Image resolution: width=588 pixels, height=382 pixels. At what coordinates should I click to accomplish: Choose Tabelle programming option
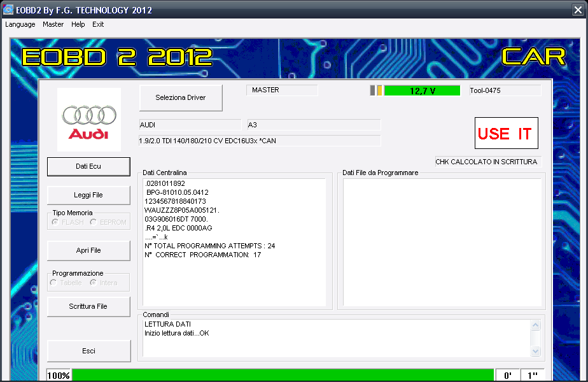point(54,283)
